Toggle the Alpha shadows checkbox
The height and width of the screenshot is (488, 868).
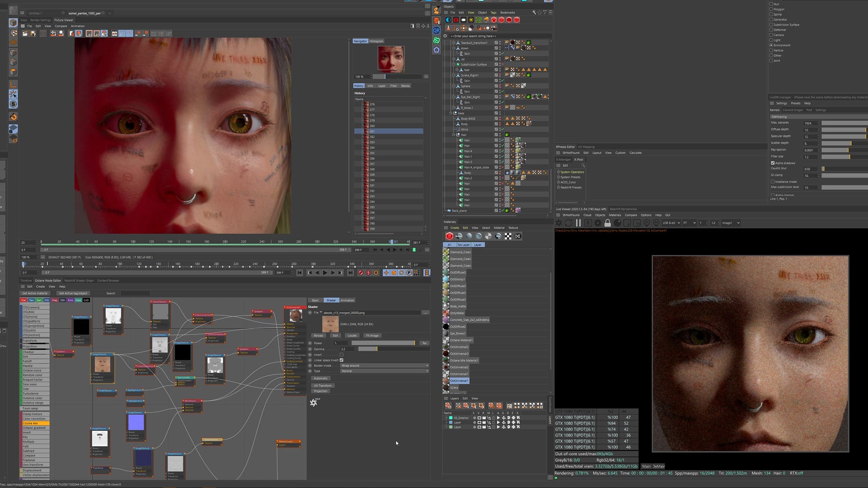pos(773,163)
